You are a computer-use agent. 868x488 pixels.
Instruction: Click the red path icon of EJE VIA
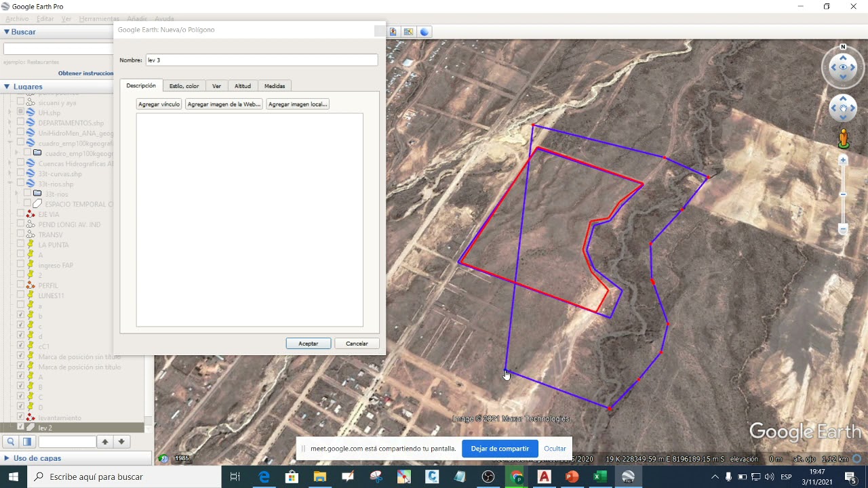pyautogui.click(x=31, y=214)
